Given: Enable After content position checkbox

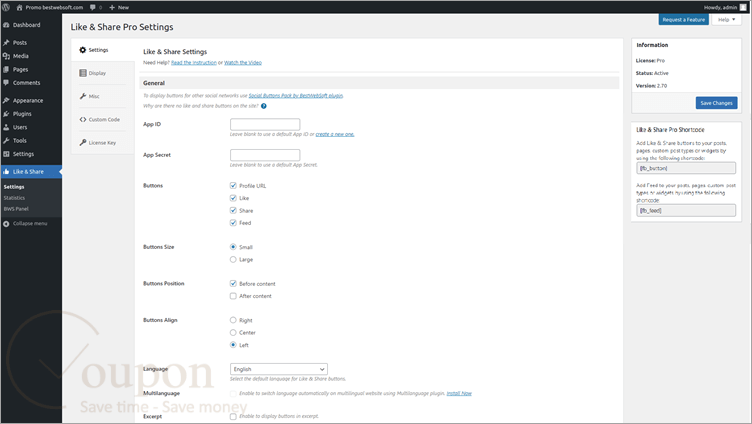Looking at the screenshot, I should (233, 296).
